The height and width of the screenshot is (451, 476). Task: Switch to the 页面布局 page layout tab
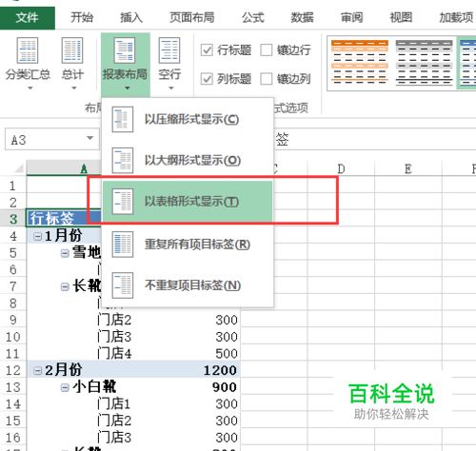(x=191, y=17)
